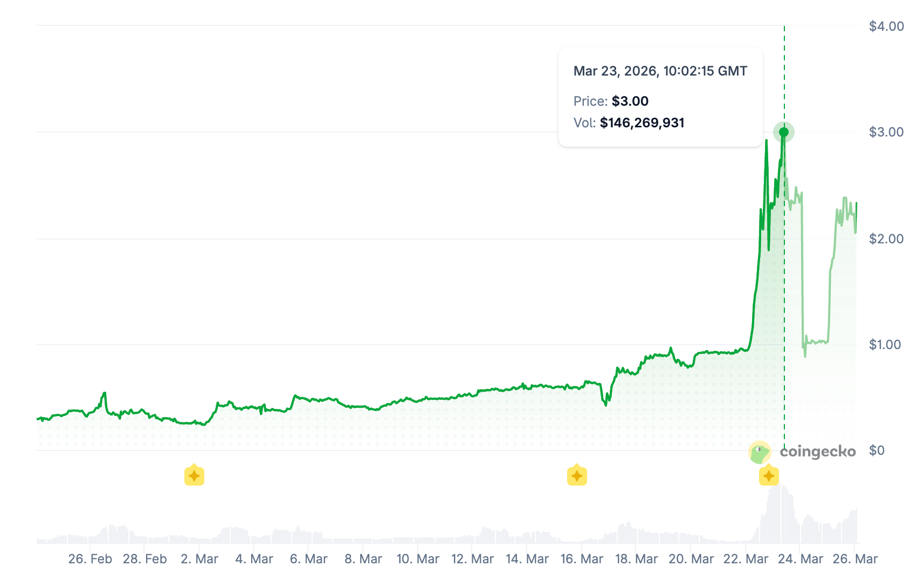Click the 6. Mar date axis label

pos(308,559)
